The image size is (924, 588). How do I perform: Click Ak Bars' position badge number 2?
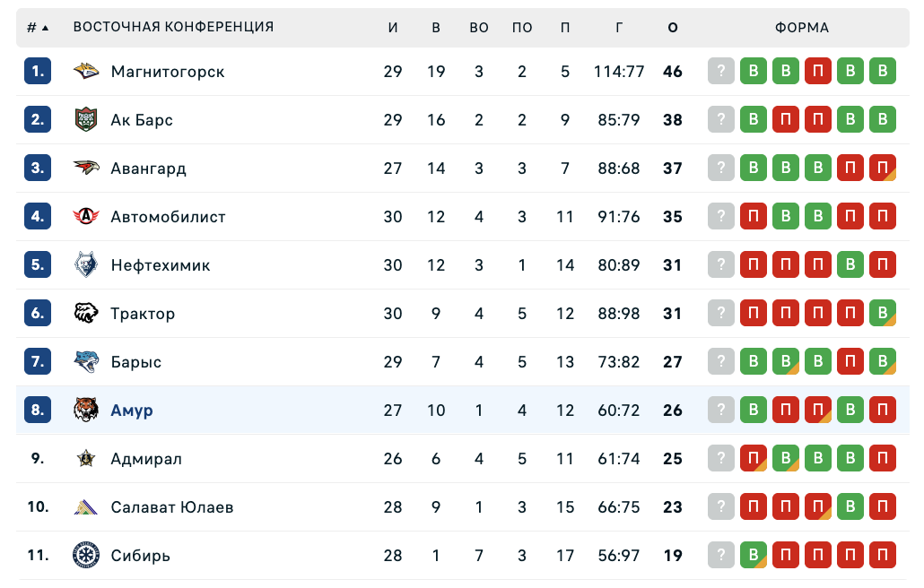[37, 120]
